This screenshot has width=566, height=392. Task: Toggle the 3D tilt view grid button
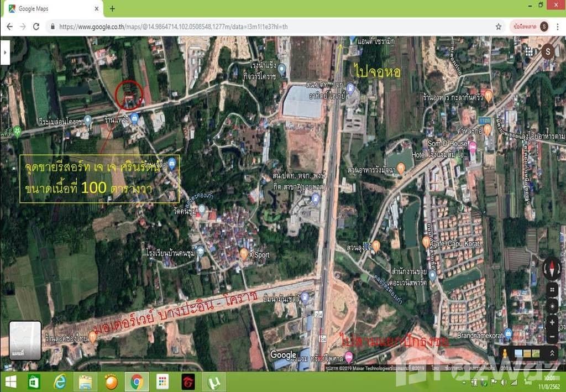click(x=552, y=289)
